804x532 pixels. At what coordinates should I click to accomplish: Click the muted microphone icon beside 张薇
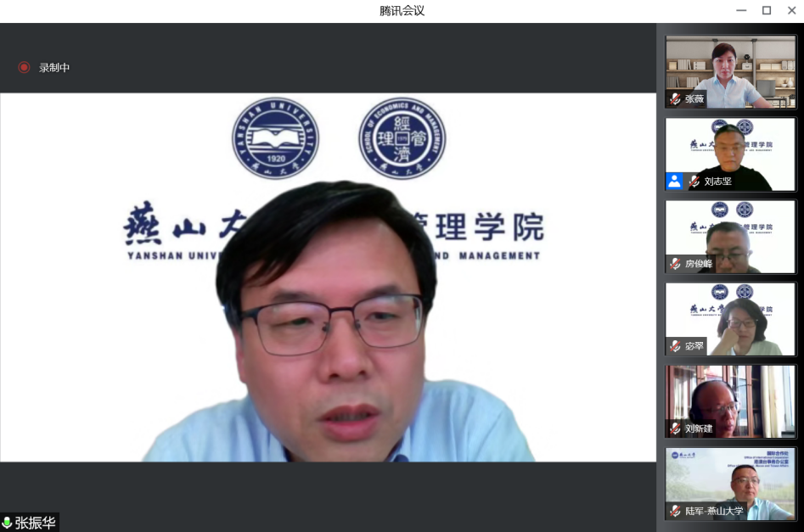pos(675,99)
